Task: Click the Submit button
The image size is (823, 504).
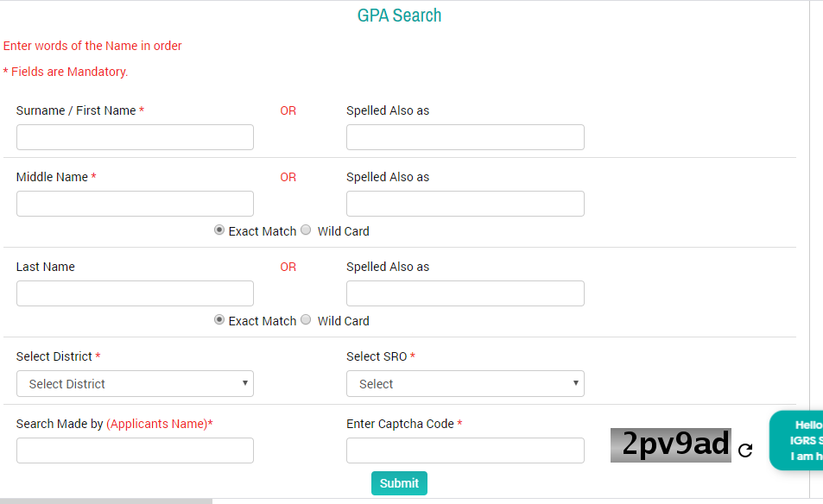Action: point(399,482)
